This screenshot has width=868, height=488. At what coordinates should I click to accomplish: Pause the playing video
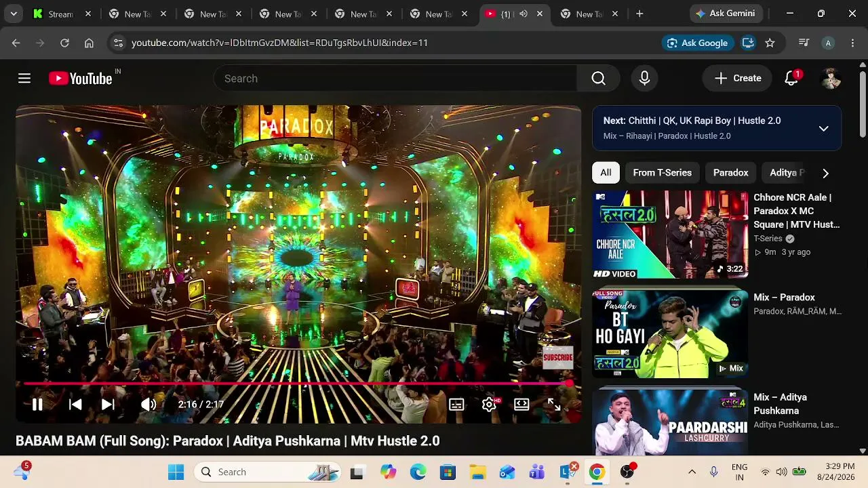(37, 405)
